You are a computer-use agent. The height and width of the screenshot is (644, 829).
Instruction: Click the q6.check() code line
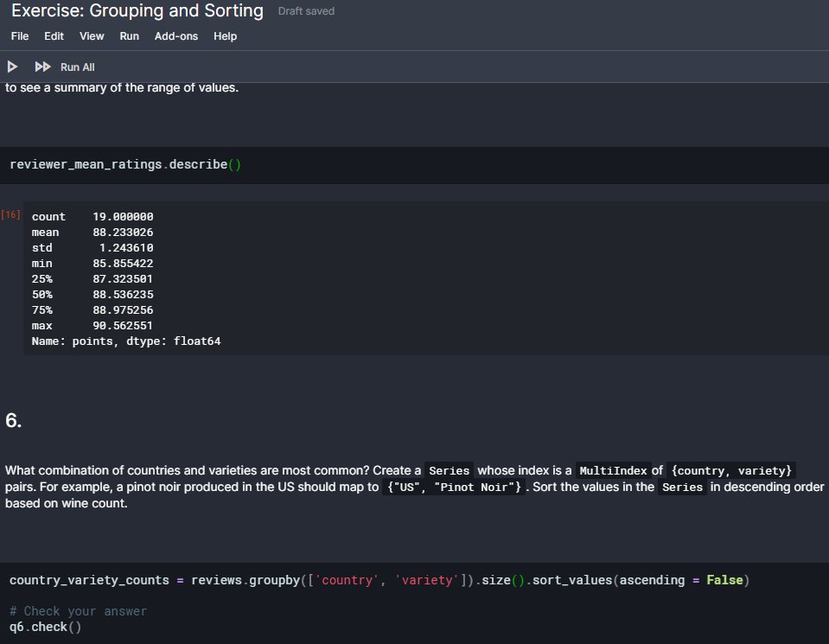click(46, 627)
